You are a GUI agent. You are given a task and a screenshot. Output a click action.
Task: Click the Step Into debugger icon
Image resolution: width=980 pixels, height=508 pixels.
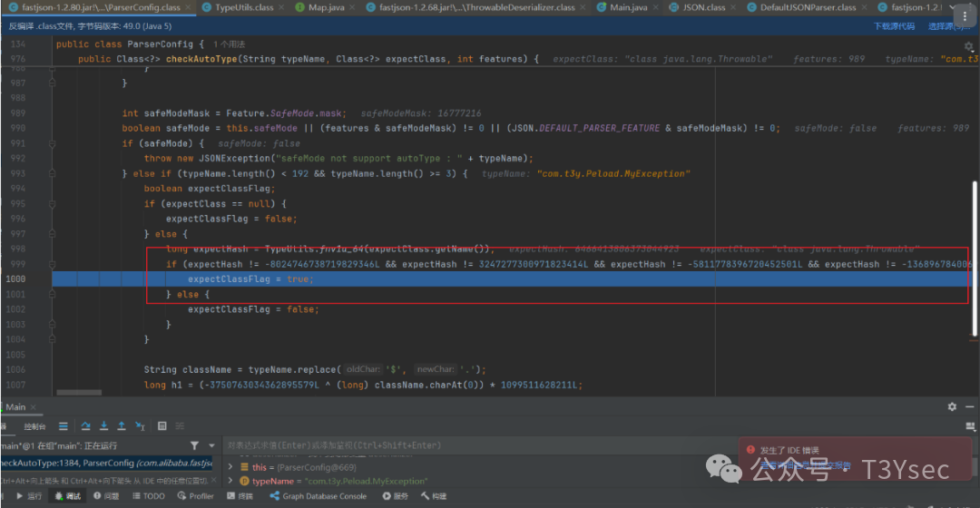coord(103,425)
